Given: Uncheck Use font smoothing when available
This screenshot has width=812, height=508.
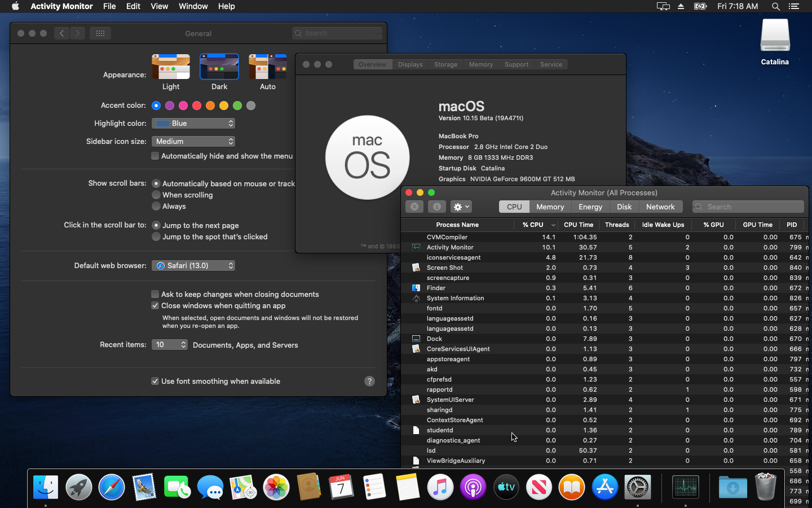Looking at the screenshot, I should [155, 382].
